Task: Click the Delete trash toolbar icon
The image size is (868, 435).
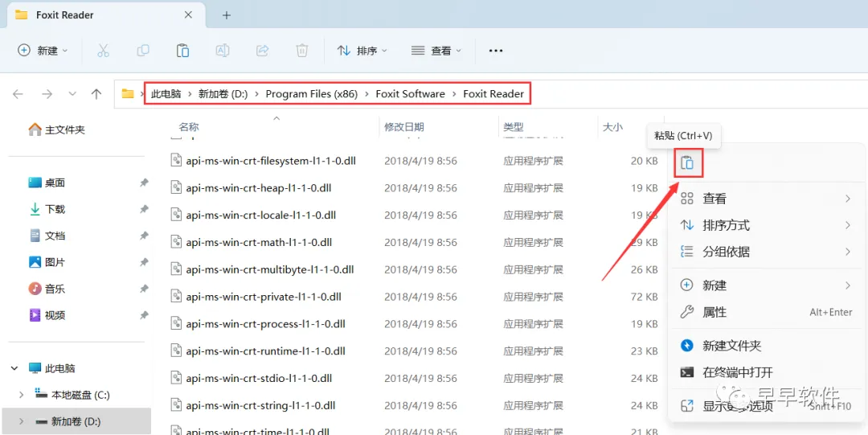Action: pos(301,51)
